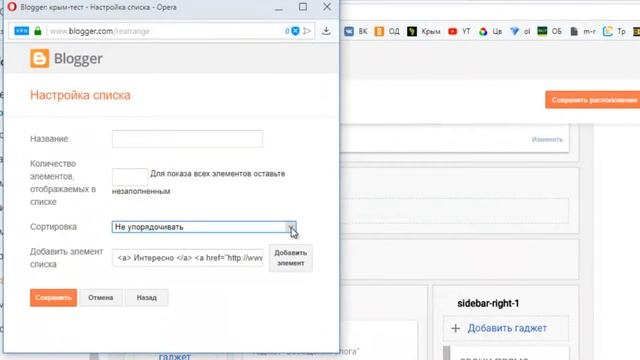The height and width of the screenshot is (360, 640).
Task: Click the Blogger logo icon
Action: click(x=40, y=58)
